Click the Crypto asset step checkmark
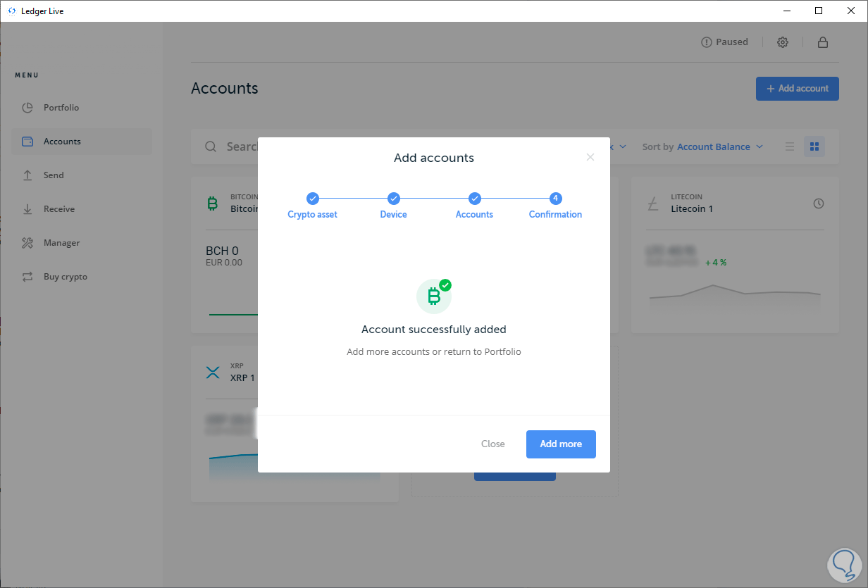This screenshot has height=588, width=868. coord(313,199)
